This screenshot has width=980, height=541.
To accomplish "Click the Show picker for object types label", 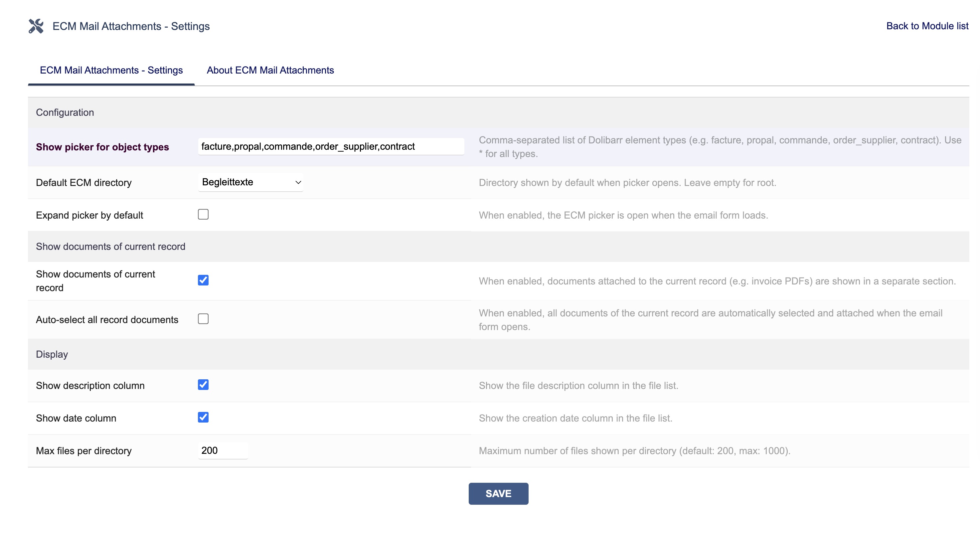I will tap(102, 147).
